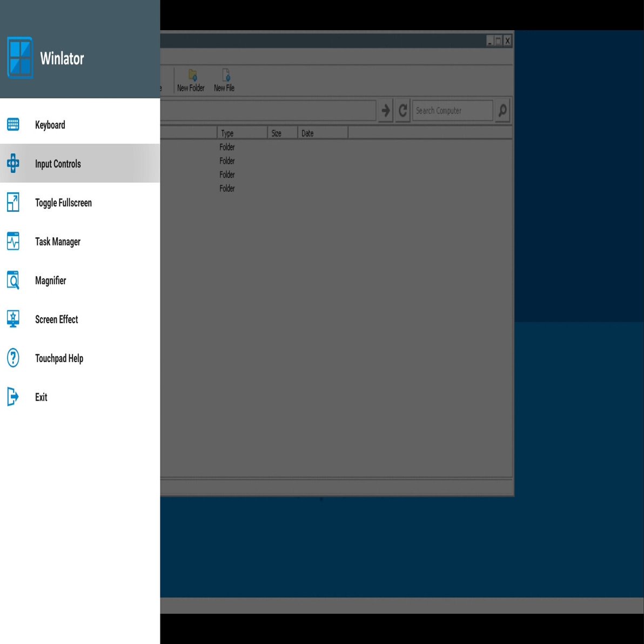
Task: Click the search magnifier button
Action: pyautogui.click(x=502, y=110)
